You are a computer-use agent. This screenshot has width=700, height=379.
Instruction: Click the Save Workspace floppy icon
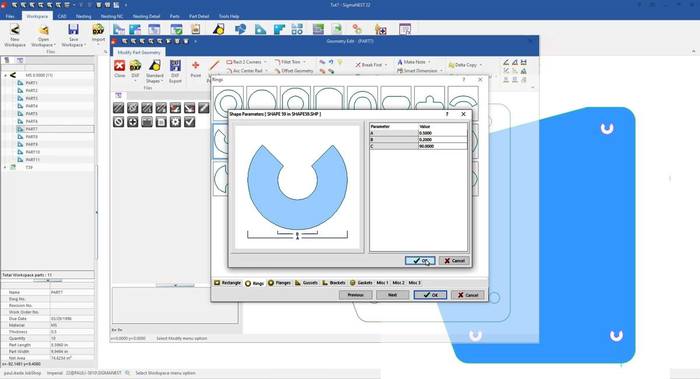73,30
